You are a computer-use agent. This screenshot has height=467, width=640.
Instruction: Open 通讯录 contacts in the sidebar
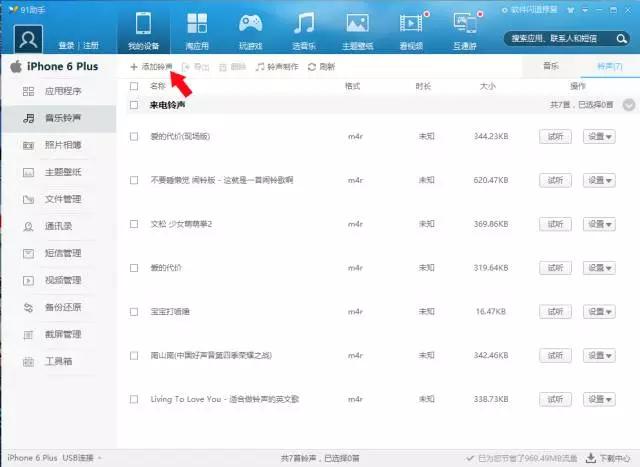click(x=58, y=226)
